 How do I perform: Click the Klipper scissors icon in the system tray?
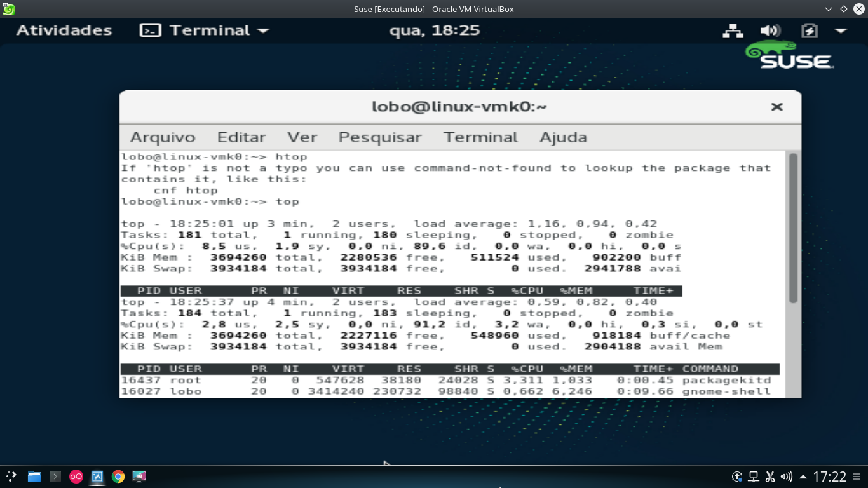click(x=770, y=477)
